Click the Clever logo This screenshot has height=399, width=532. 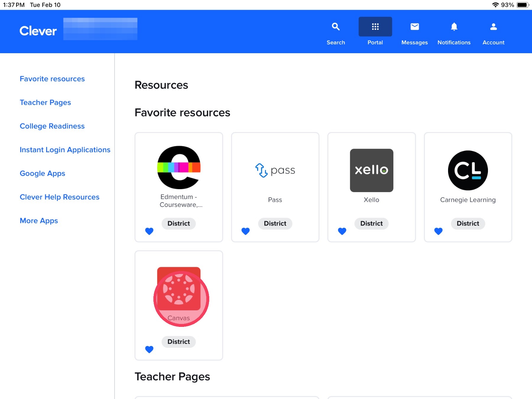pyautogui.click(x=38, y=31)
